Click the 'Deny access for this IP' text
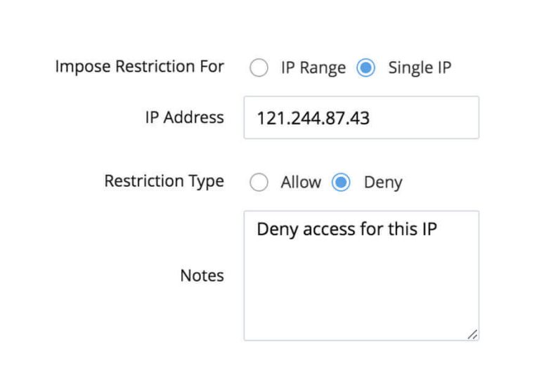The height and width of the screenshot is (392, 539). 347,230
